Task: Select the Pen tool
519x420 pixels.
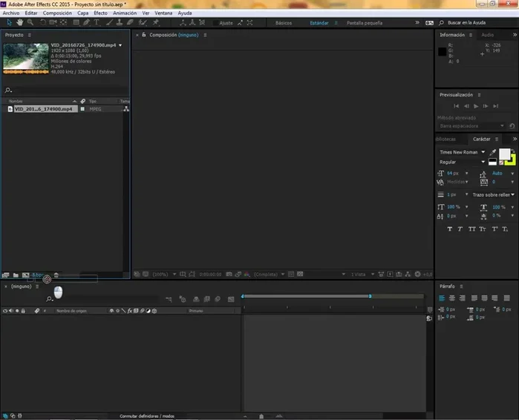Action: [86, 22]
